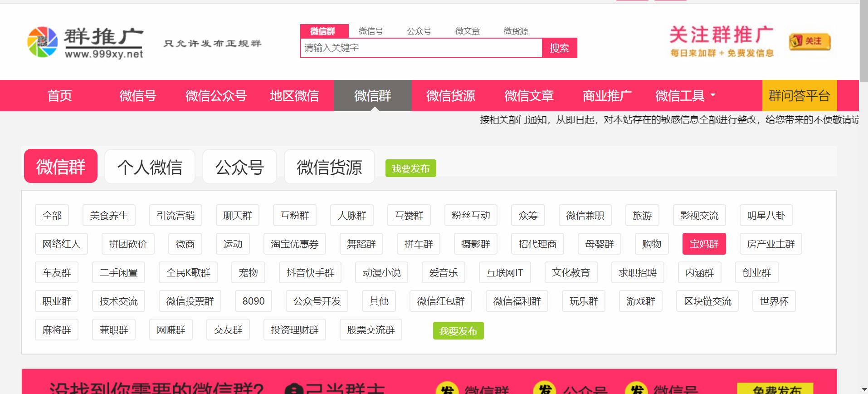Select the 8090 category
The width and height of the screenshot is (868, 394).
254,301
